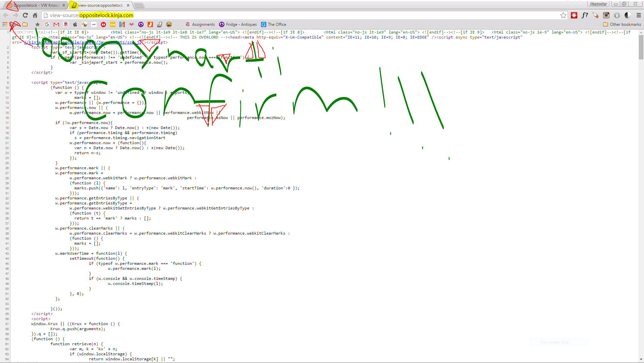Open the orange J bookmark icon
644x363 pixels.
coord(150,24)
